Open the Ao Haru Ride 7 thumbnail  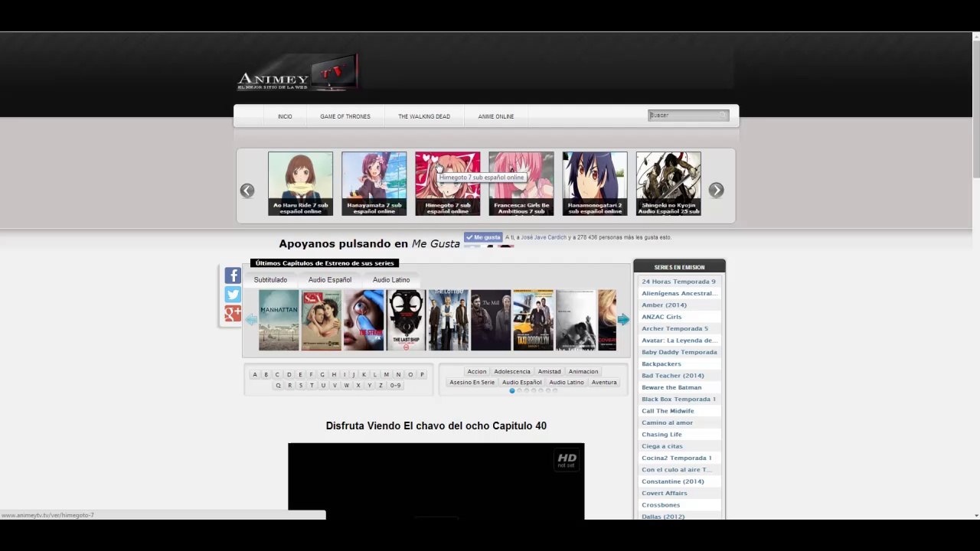tap(300, 184)
